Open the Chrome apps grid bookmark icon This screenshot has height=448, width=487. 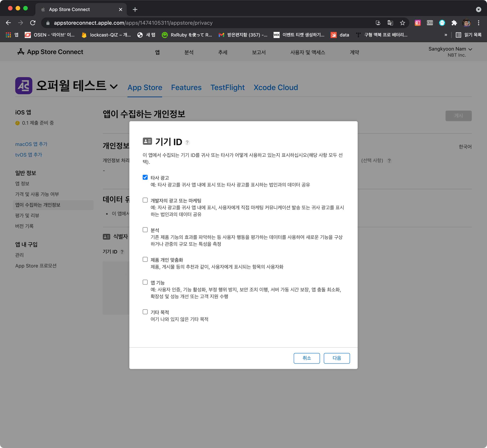(8, 35)
